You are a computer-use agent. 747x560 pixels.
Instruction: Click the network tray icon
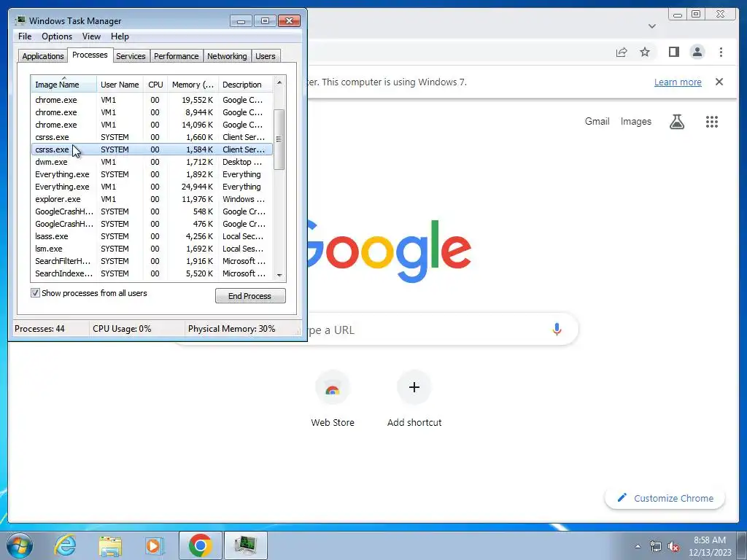point(656,547)
